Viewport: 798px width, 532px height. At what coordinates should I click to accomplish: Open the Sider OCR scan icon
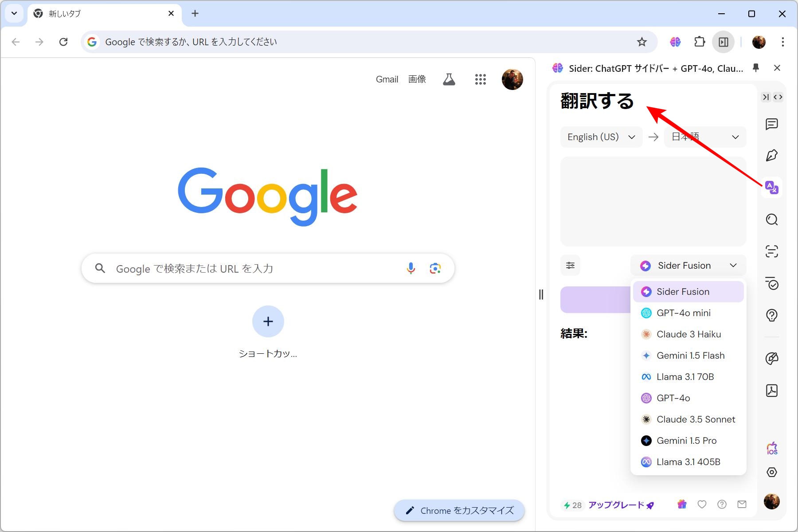coord(772,251)
